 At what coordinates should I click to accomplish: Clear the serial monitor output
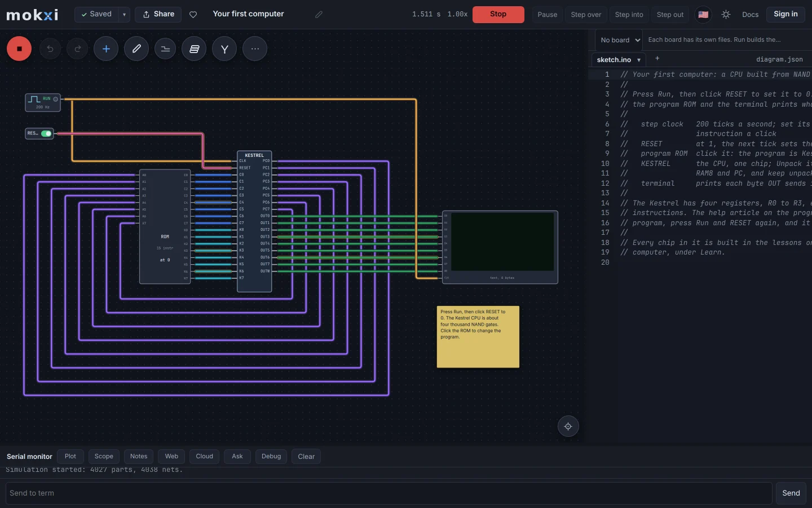306,457
